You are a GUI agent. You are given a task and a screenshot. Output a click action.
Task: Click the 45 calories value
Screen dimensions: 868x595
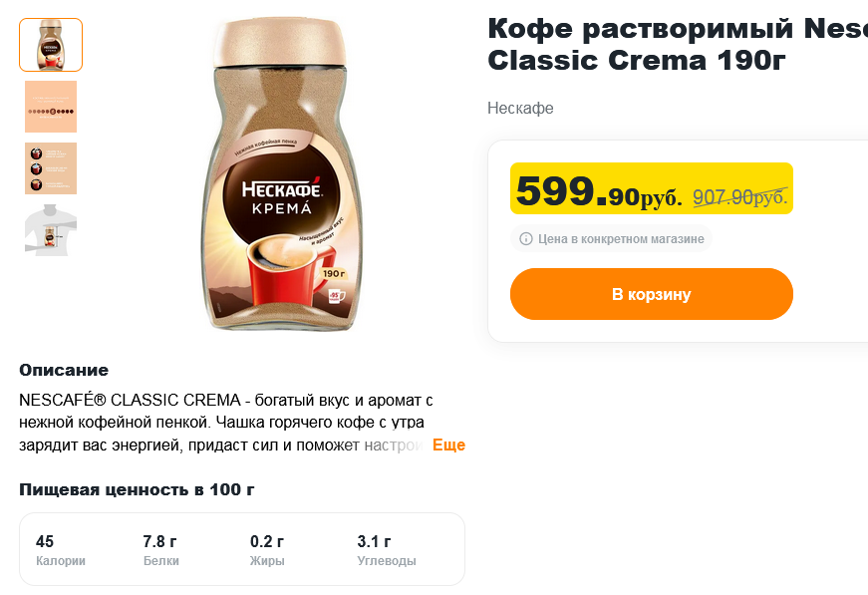45,541
